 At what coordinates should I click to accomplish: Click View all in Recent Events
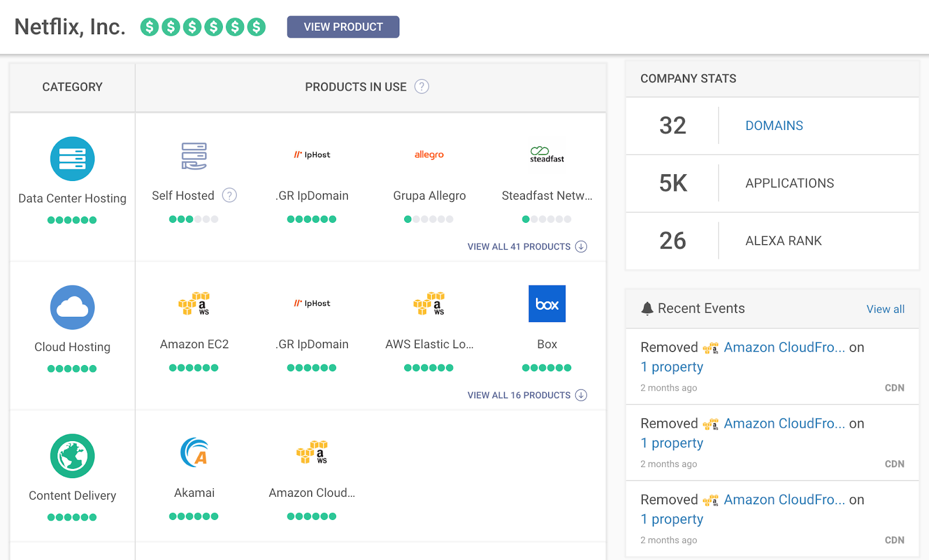[x=885, y=309]
